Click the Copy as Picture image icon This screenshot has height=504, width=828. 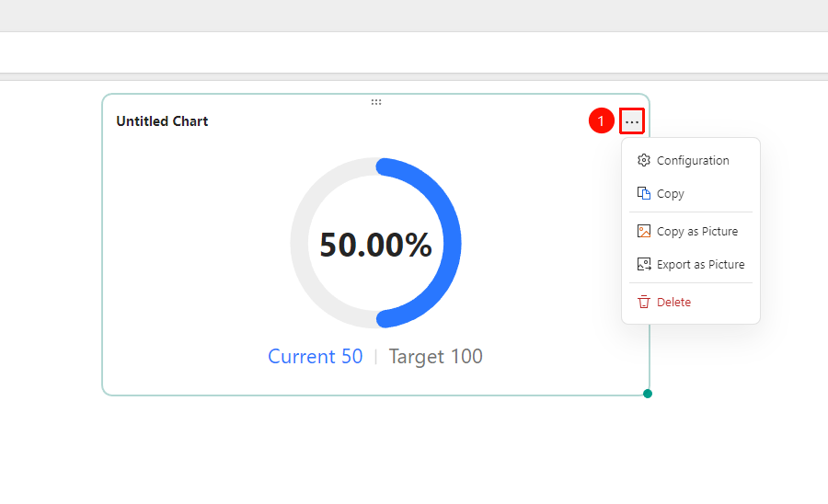pos(644,231)
